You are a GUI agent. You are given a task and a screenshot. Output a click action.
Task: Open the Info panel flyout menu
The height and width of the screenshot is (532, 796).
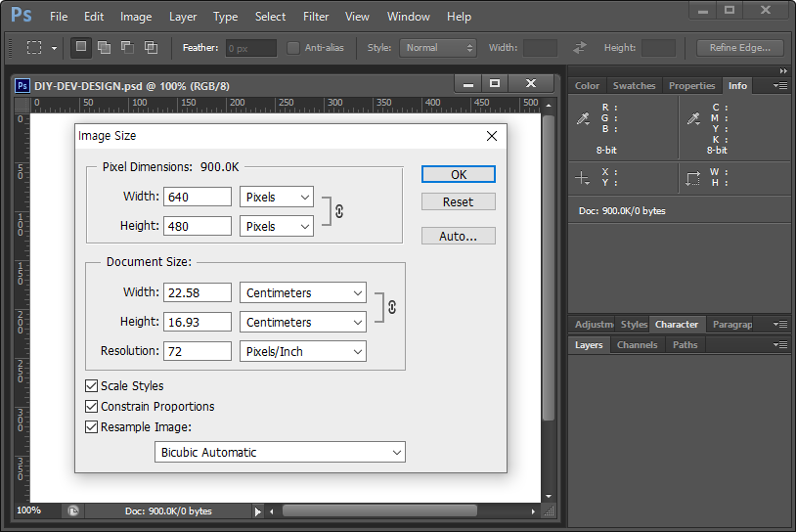780,85
